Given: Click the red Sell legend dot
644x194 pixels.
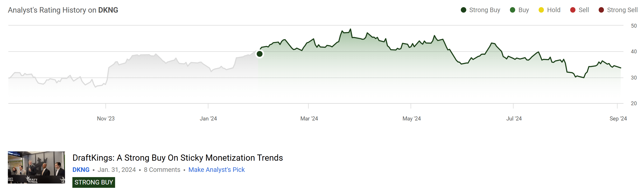Looking at the screenshot, I should (573, 10).
